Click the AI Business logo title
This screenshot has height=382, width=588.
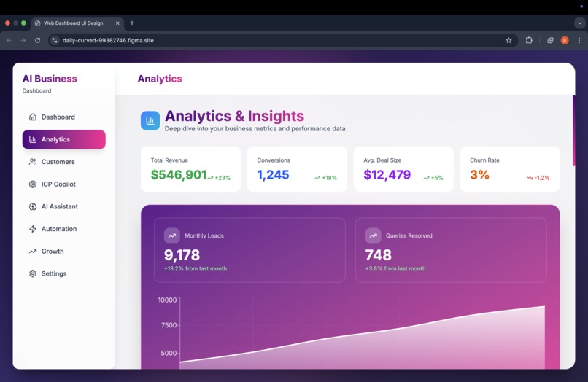click(50, 79)
